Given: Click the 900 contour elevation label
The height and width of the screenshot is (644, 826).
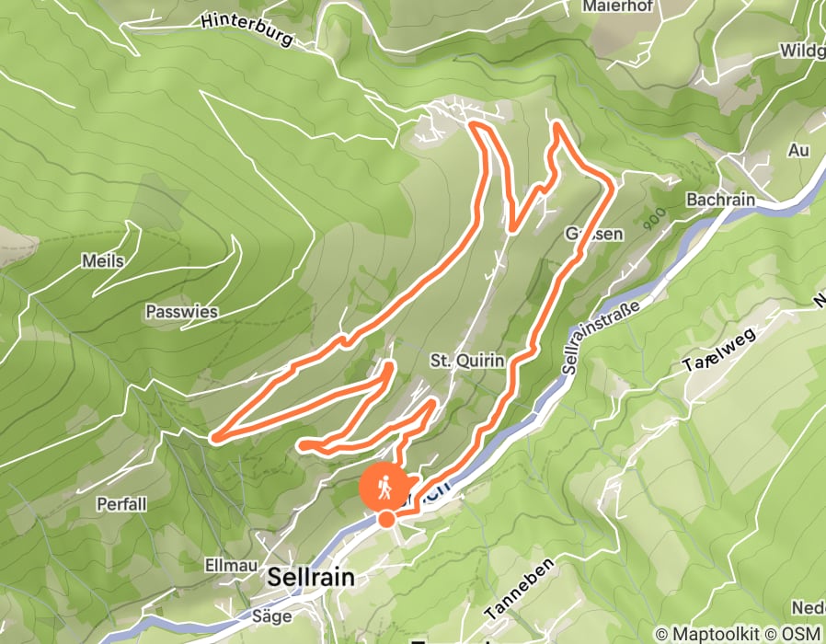Looking at the screenshot, I should (655, 218).
